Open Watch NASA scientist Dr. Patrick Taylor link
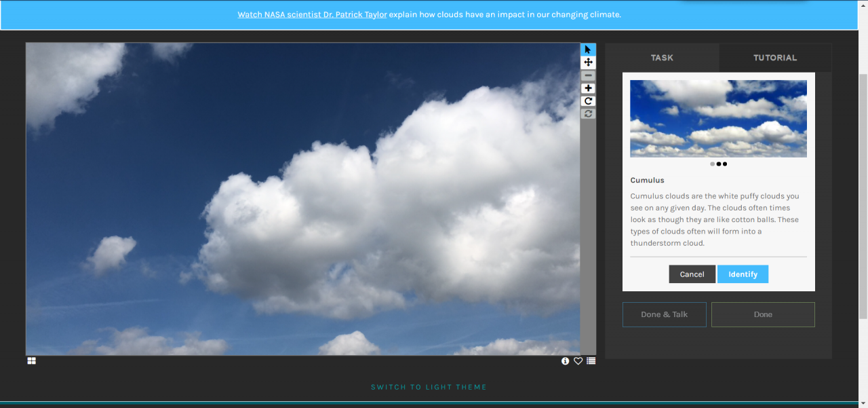Image resolution: width=868 pixels, height=408 pixels. click(312, 14)
